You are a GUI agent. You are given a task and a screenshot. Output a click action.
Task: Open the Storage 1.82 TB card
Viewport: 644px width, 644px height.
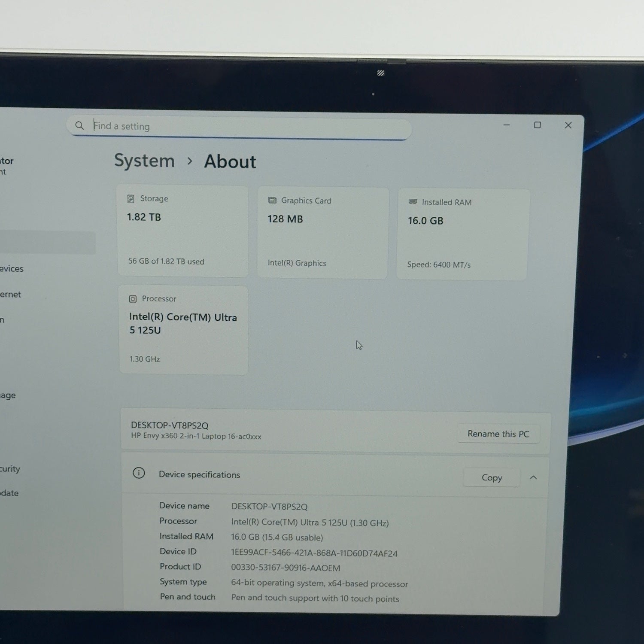[183, 231]
